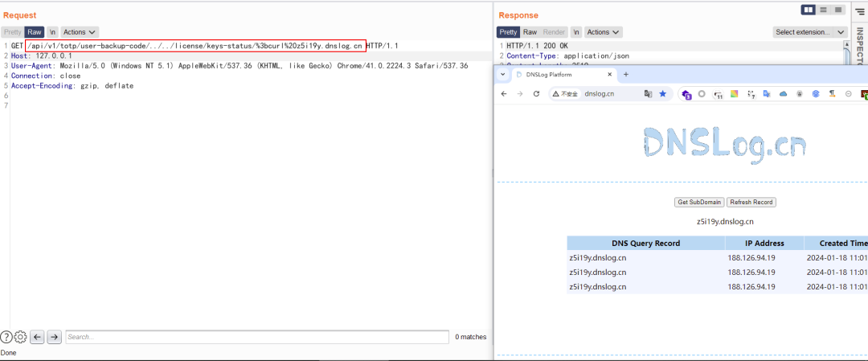Screen dimensions: 868x361
Task: Go to previous search match arrow
Action: click(37, 337)
